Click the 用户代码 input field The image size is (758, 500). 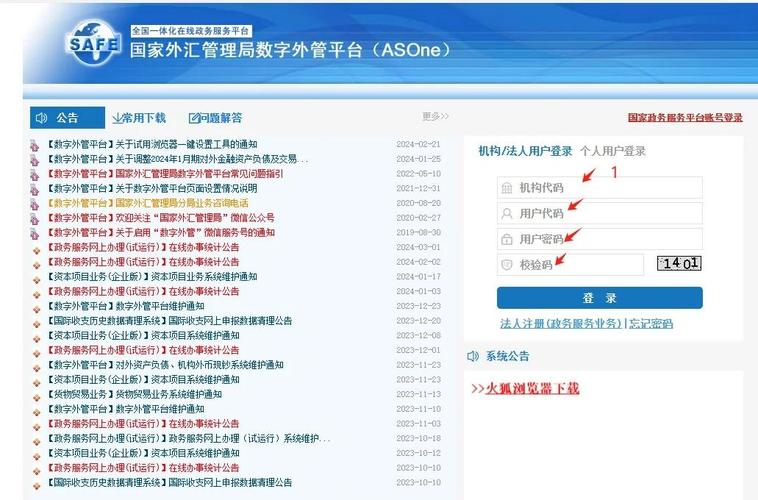point(599,213)
